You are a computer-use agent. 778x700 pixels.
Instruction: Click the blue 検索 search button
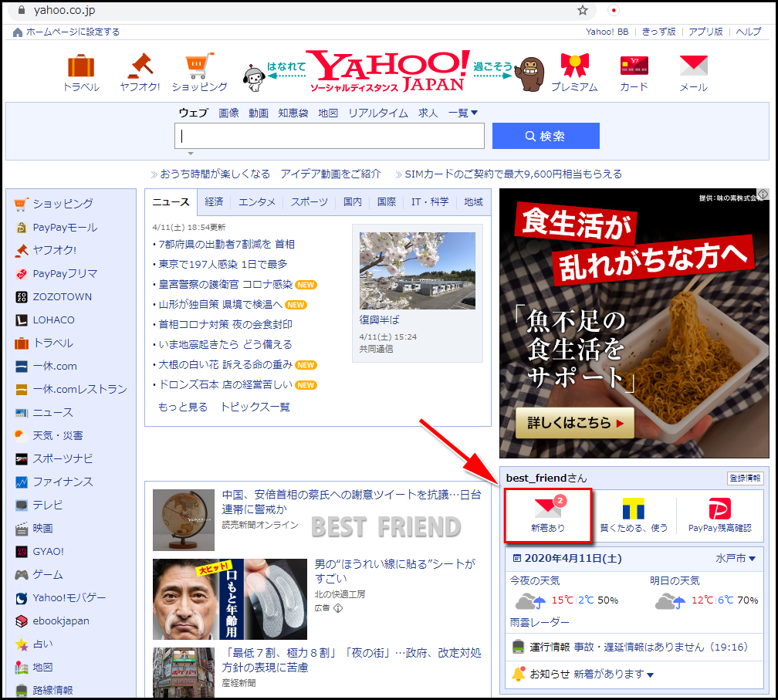coord(546,136)
